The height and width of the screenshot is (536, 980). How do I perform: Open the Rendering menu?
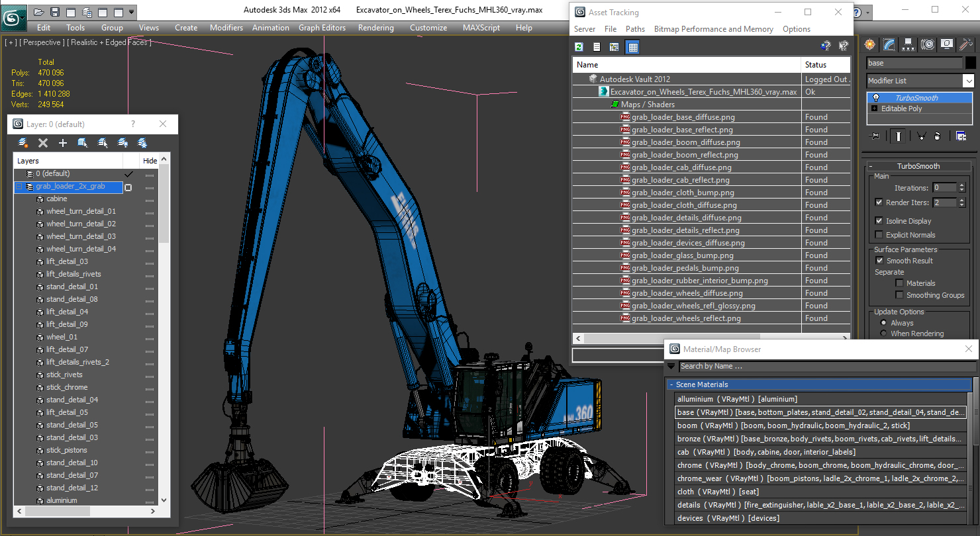click(375, 28)
